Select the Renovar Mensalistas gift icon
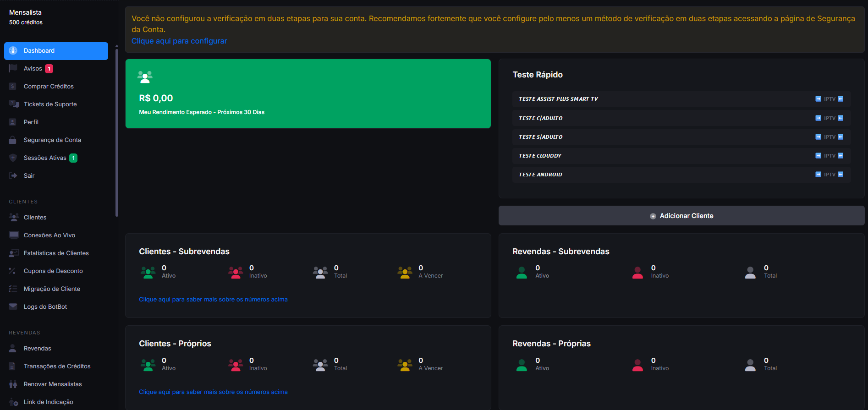 [13, 384]
